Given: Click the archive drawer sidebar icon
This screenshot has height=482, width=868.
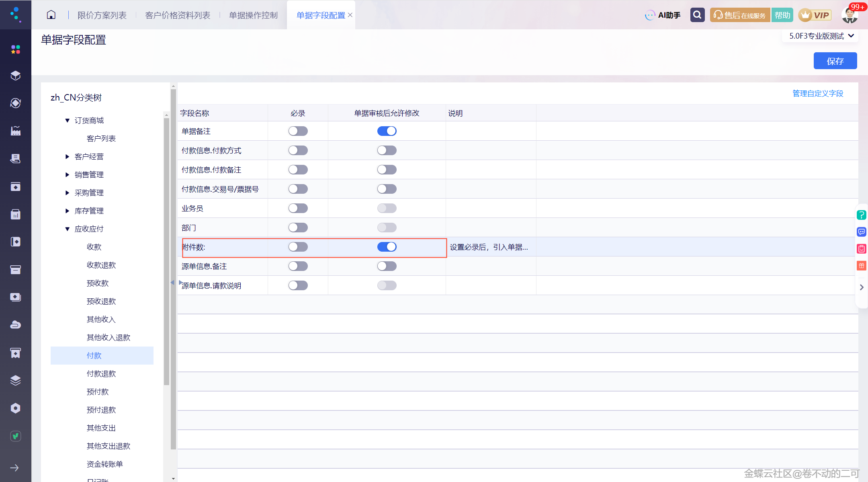Looking at the screenshot, I should pos(15,270).
